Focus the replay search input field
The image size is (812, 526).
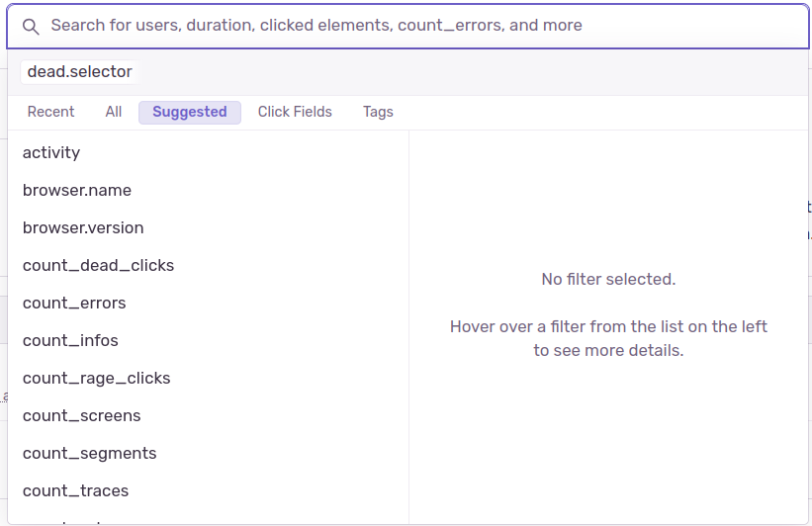[415, 26]
